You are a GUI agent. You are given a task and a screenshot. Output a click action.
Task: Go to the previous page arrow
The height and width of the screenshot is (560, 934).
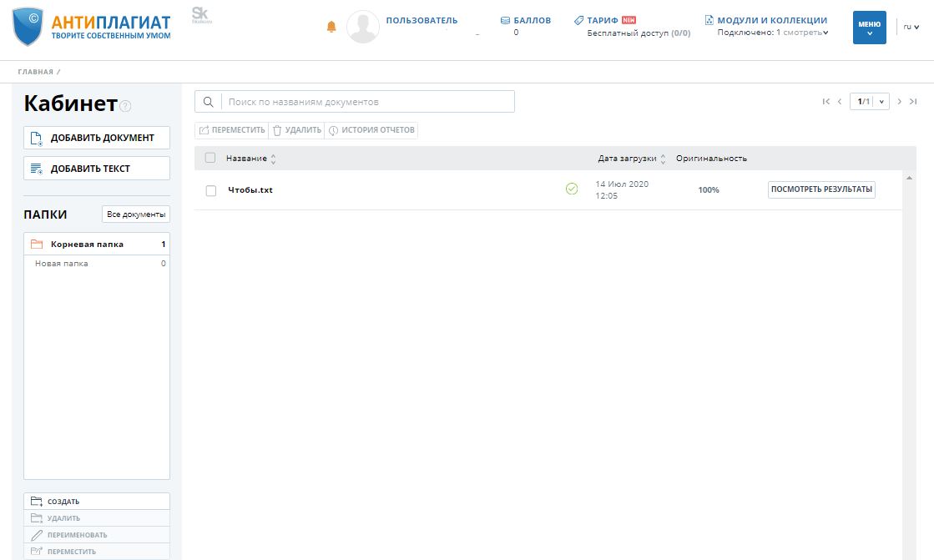840,101
